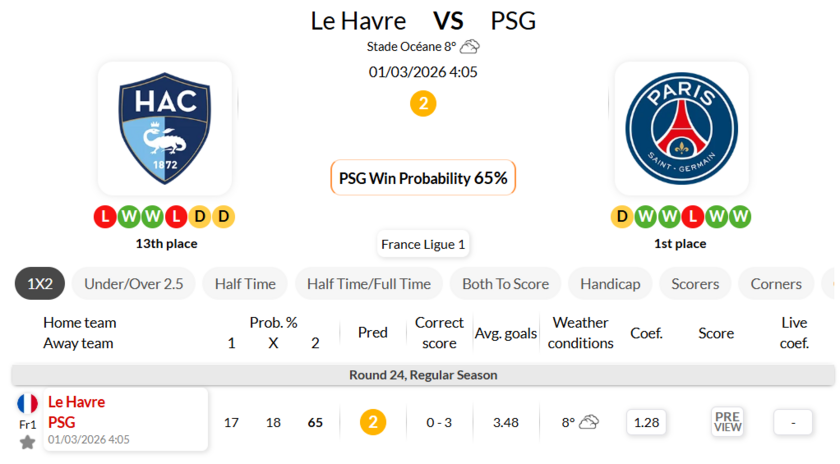Open the Scorers tab

695,284
